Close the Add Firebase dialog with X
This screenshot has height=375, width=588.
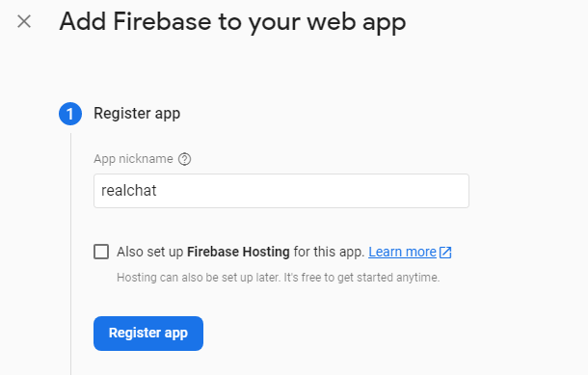point(24,21)
